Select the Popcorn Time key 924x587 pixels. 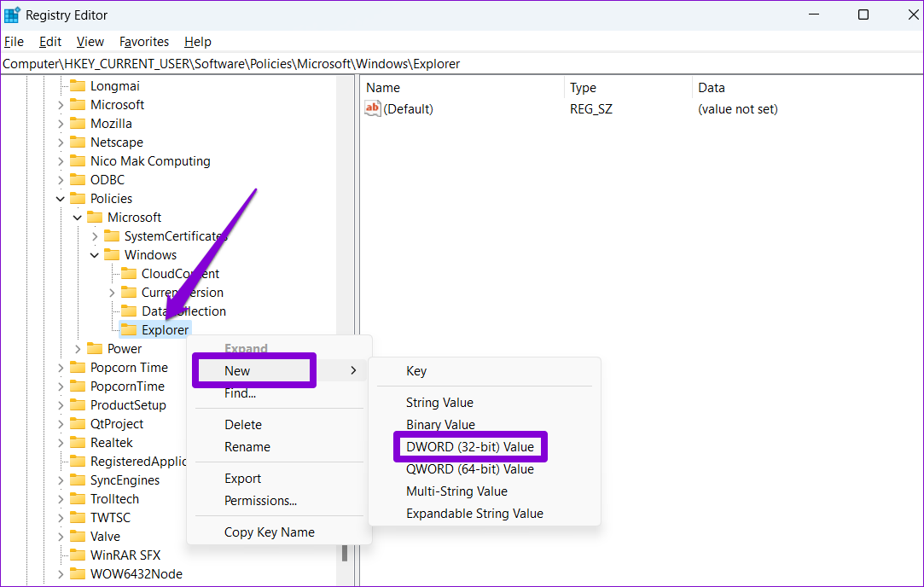coord(129,367)
